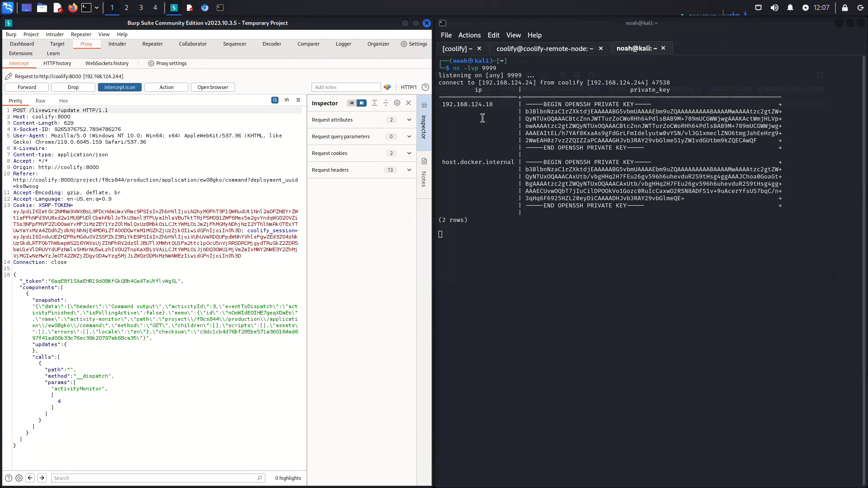Image resolution: width=868 pixels, height=488 pixels.
Task: Set the Inspector to the side-by-side layout
Action: pyautogui.click(x=362, y=103)
